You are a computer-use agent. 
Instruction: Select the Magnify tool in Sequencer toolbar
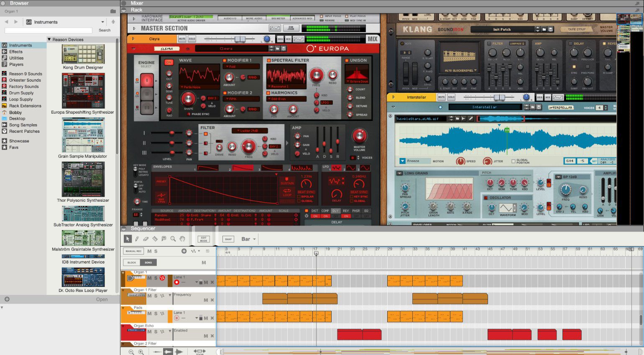coord(173,239)
